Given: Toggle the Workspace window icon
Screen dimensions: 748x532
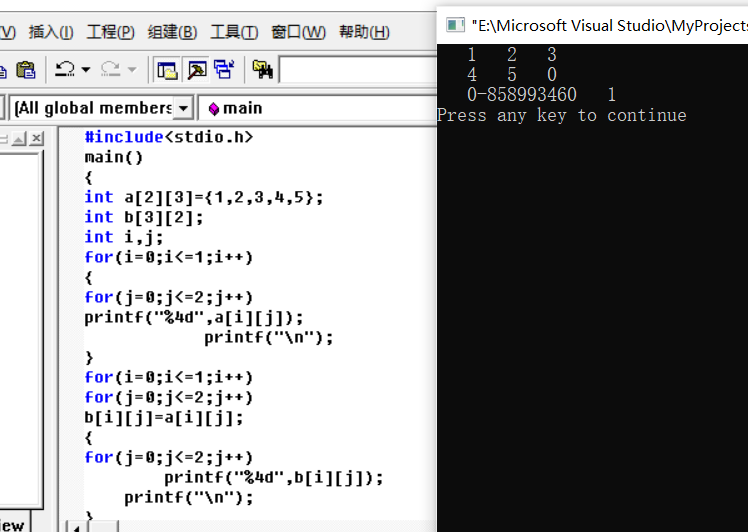Looking at the screenshot, I should pyautogui.click(x=167, y=70).
